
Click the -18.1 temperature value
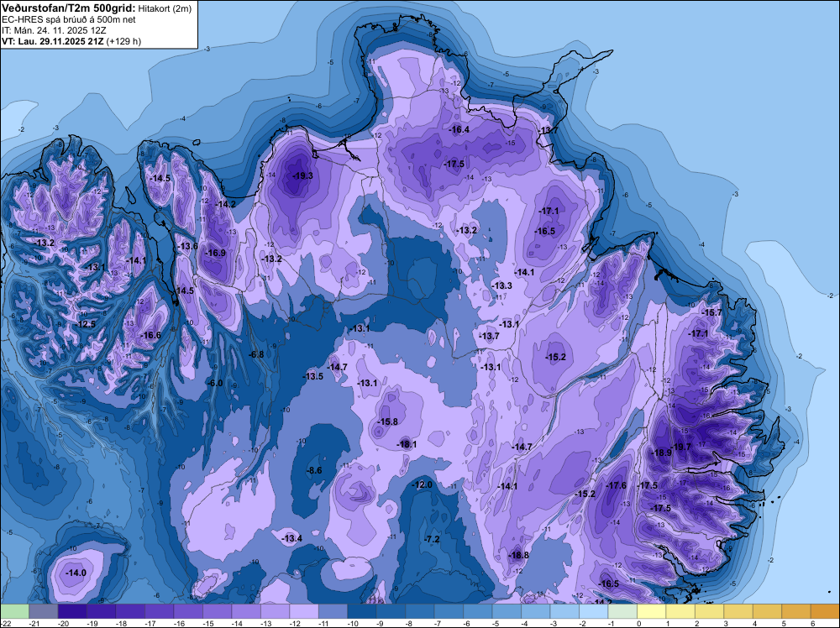407,444
